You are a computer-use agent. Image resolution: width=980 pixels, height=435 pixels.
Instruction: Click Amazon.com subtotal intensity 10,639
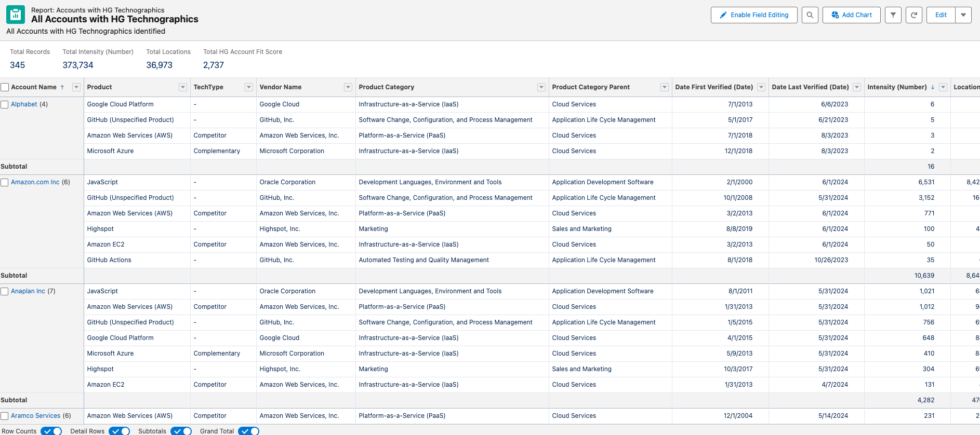924,276
